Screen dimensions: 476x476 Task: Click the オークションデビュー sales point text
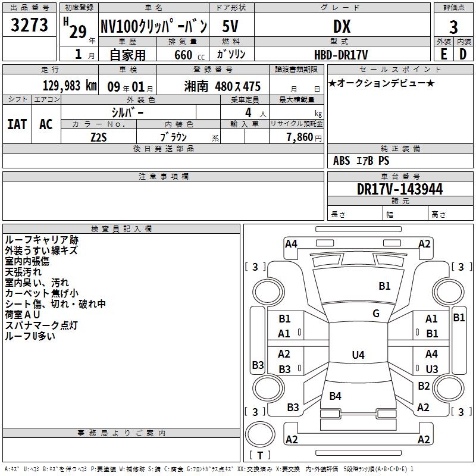click(x=381, y=83)
